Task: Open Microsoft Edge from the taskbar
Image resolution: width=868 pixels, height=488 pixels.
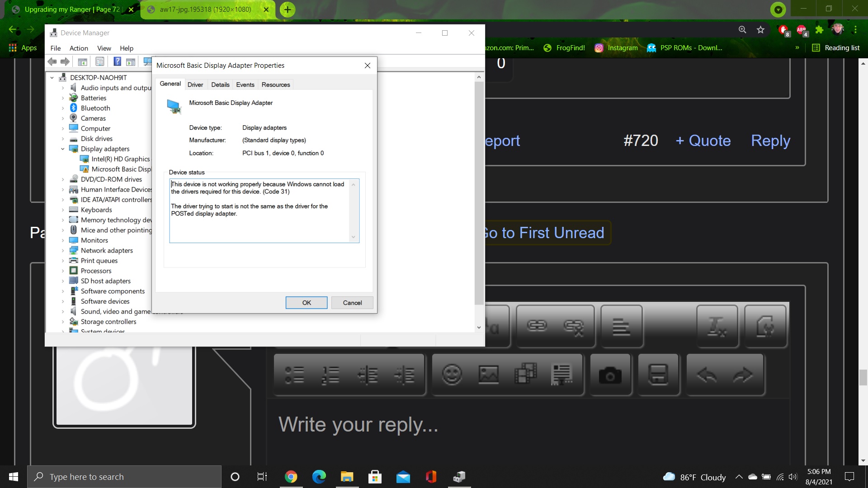Action: pos(319,477)
